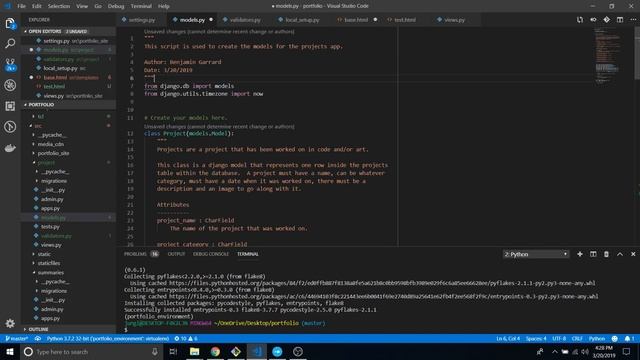Click the compare changes icon in editor toolbar
Screen dimensions: 640x360
tap(580, 20)
